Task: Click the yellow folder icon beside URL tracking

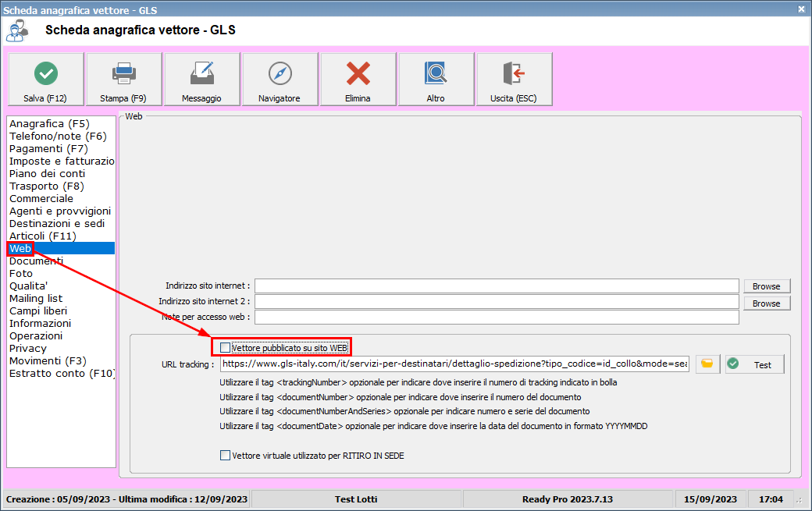Action: coord(707,364)
